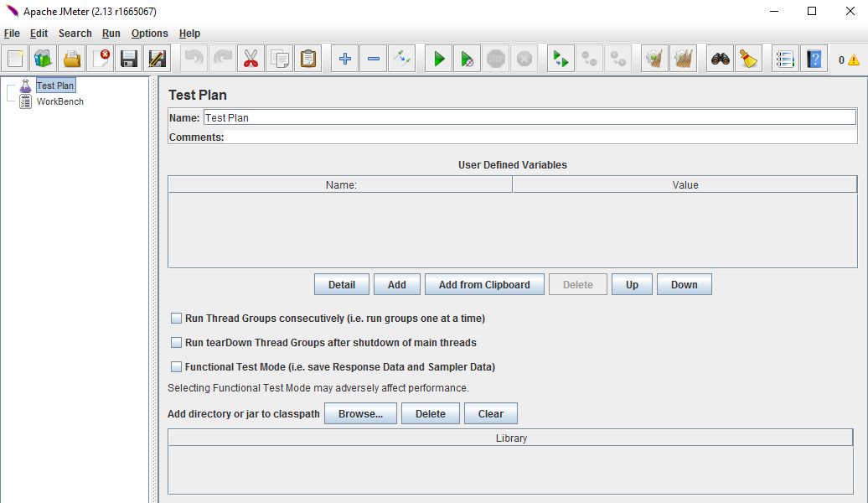Image resolution: width=868 pixels, height=503 pixels.
Task: Open the Search menu
Action: [x=75, y=34]
